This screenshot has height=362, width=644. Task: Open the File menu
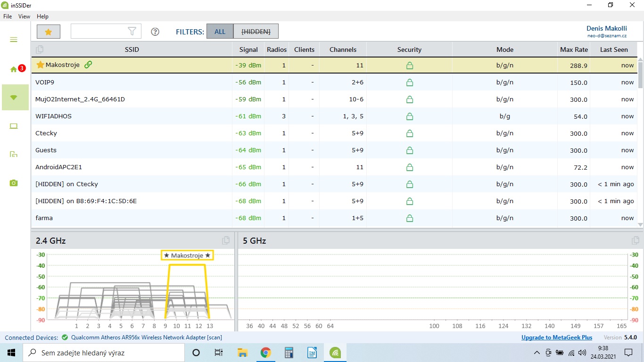coord(8,16)
